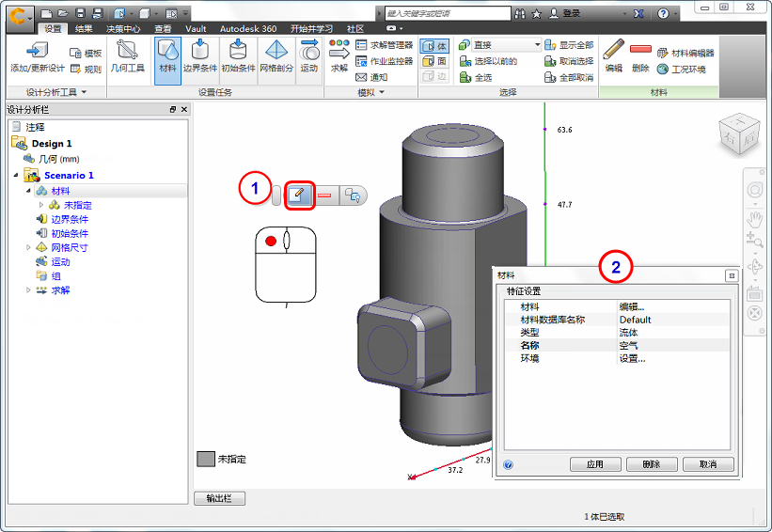This screenshot has height=532, width=772.
Task: Click Select All (全选)
Action: point(475,77)
